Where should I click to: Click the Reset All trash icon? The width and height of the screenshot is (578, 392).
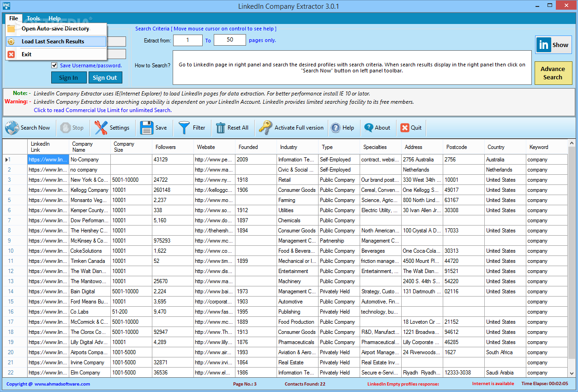coord(221,128)
